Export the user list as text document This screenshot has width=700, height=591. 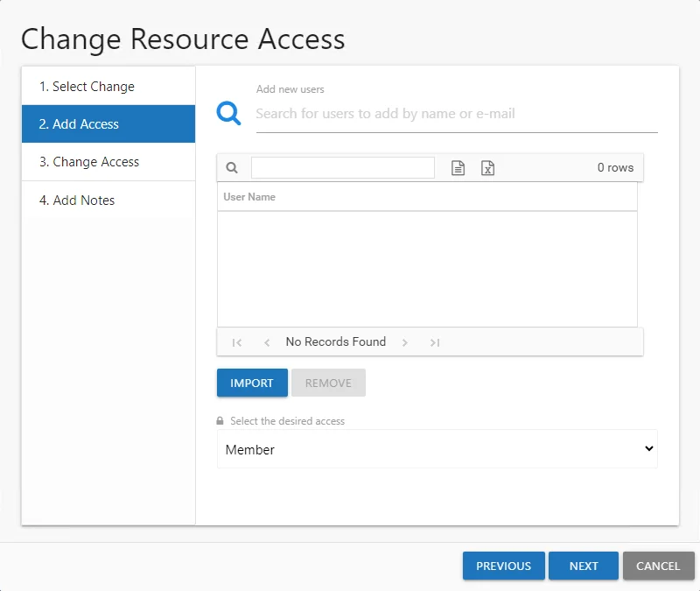tap(458, 168)
